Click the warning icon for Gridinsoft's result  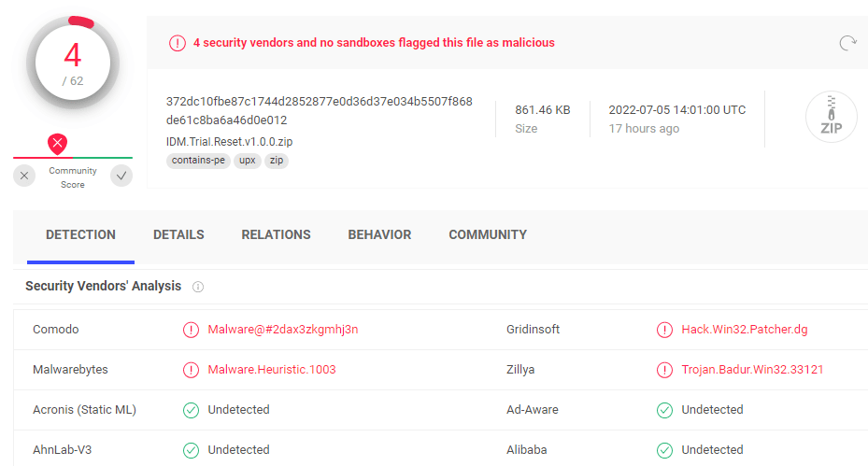point(664,330)
